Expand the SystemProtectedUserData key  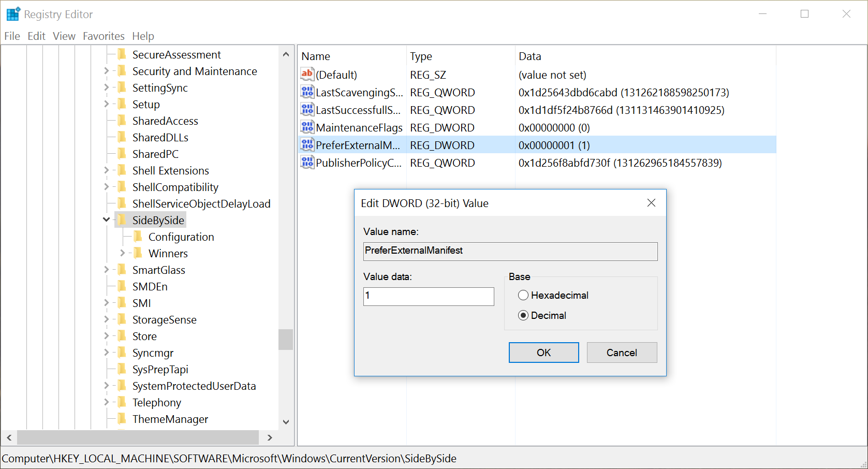coord(107,386)
